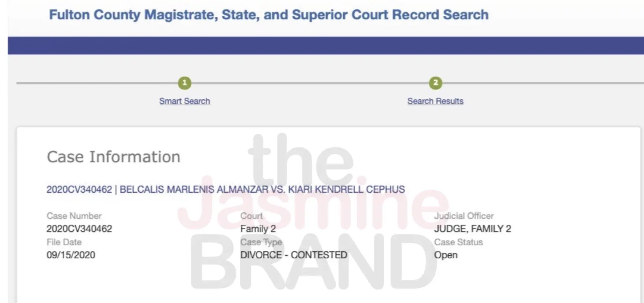Click the Open case status value
The width and height of the screenshot is (644, 303).
point(446,255)
